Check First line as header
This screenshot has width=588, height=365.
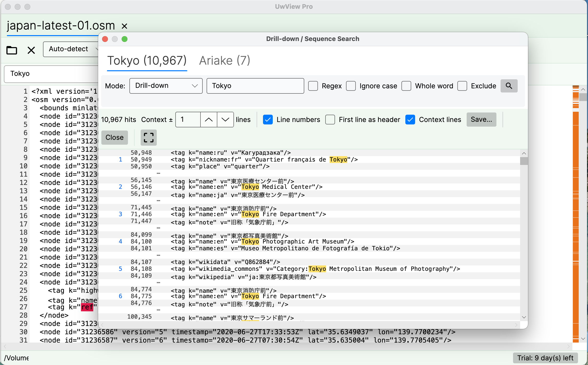[330, 120]
